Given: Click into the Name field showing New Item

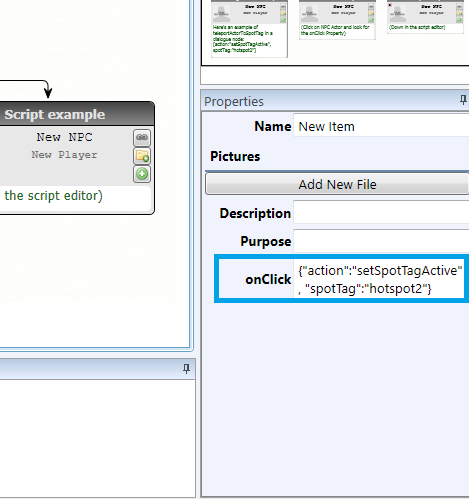Looking at the screenshot, I should pyautogui.click(x=381, y=126).
